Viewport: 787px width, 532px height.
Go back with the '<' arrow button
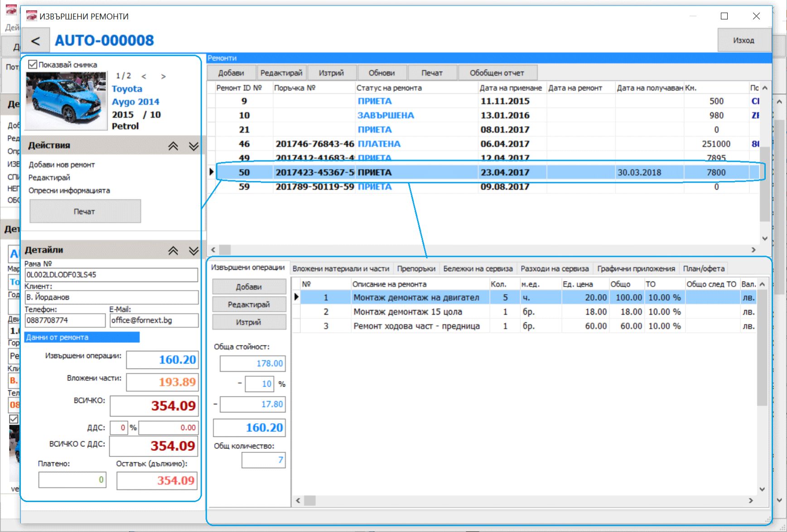35,41
